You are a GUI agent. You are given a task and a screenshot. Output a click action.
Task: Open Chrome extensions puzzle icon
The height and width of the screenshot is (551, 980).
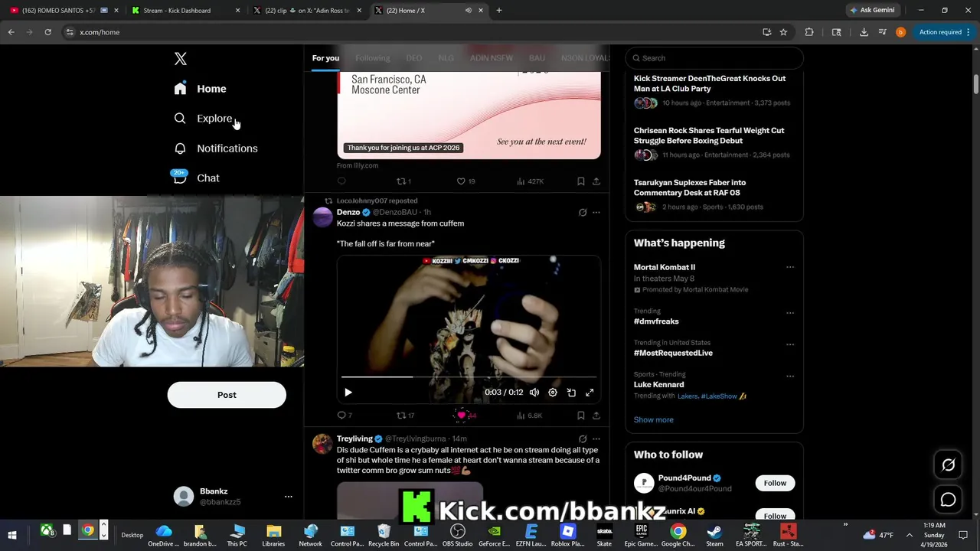tap(809, 32)
